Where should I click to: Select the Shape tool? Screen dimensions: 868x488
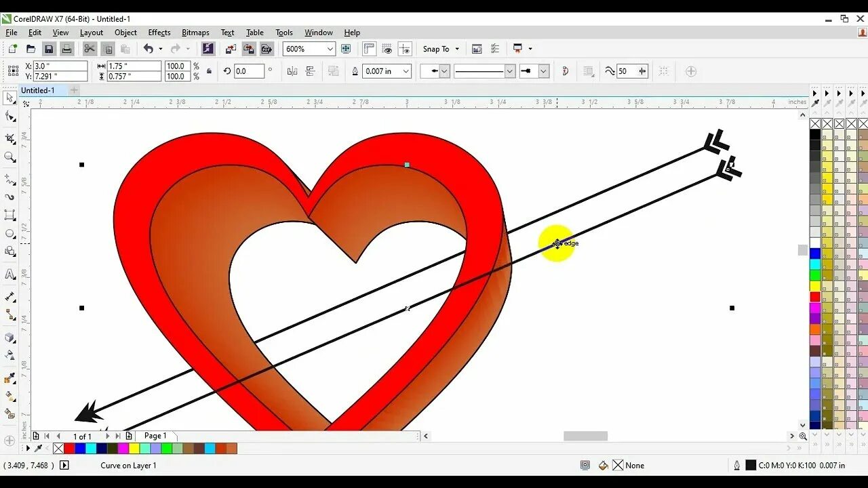pyautogui.click(x=9, y=115)
